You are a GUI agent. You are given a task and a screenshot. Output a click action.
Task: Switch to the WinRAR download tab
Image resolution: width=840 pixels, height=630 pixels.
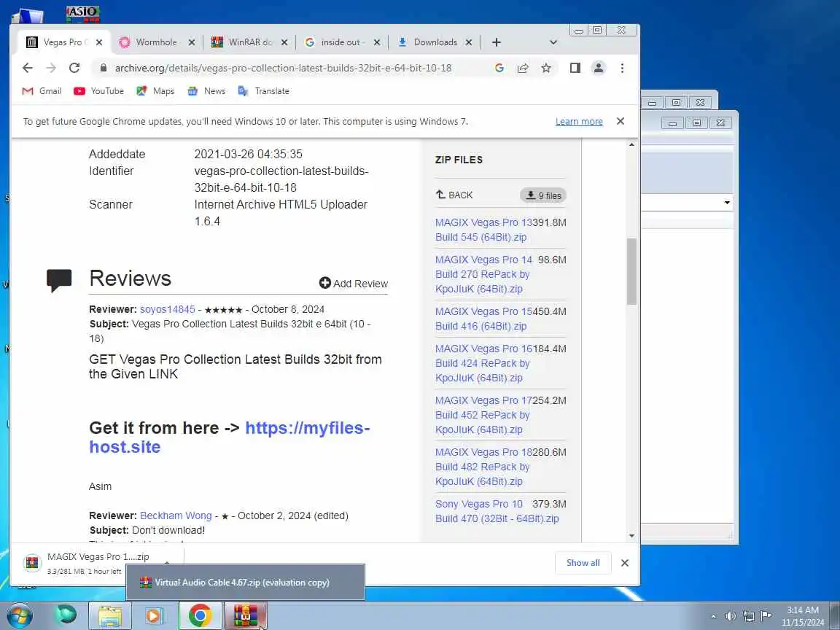pos(249,42)
